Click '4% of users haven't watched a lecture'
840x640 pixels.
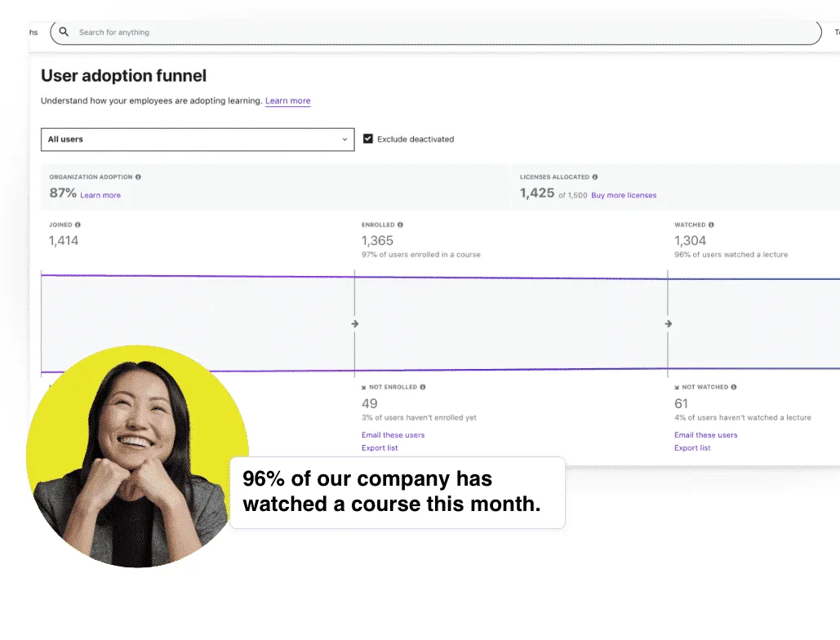(x=743, y=417)
